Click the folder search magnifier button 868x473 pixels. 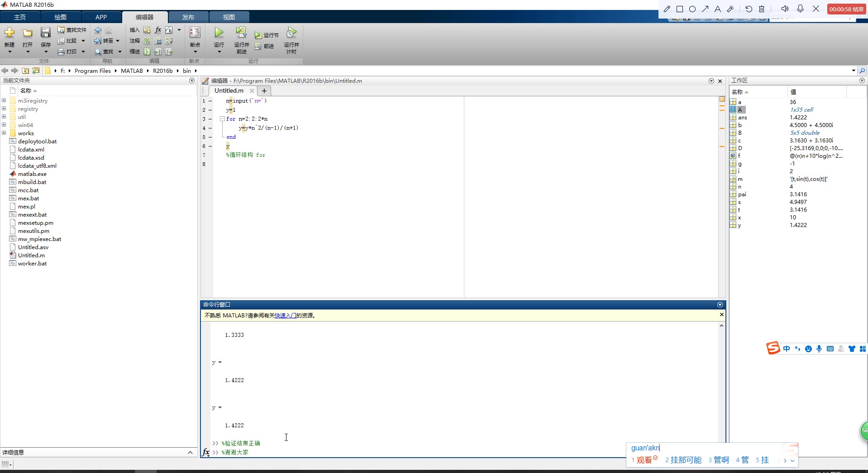862,71
